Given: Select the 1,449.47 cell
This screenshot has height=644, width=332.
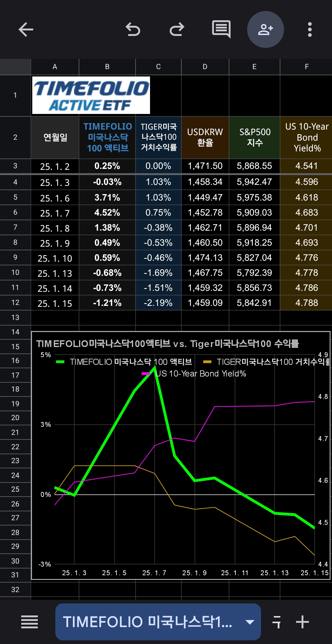Looking at the screenshot, I should (205, 197).
